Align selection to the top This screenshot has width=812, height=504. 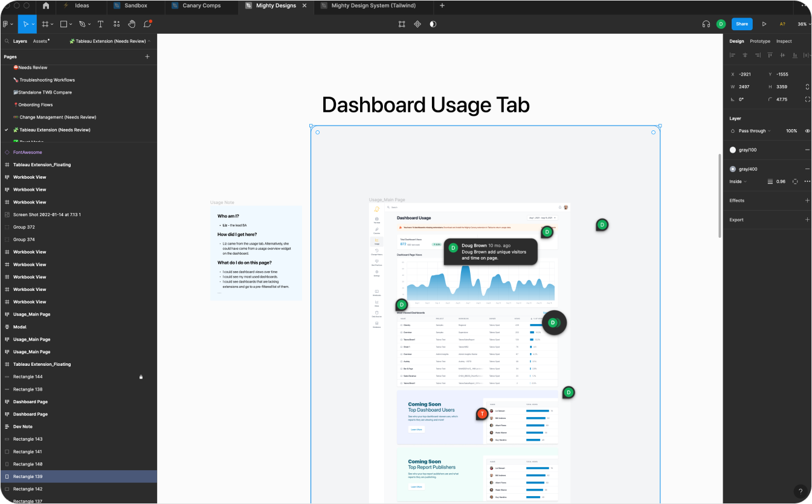(x=770, y=55)
